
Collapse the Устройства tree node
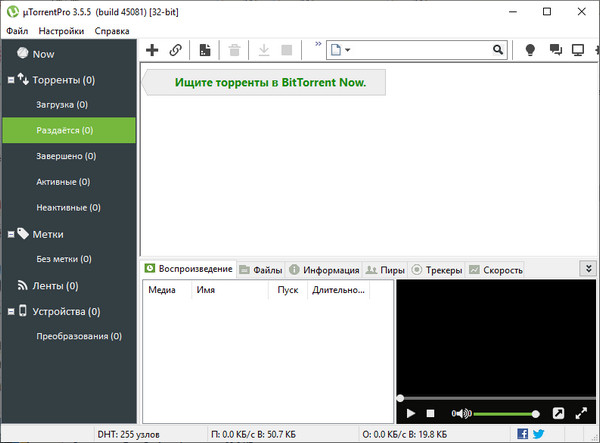coord(11,311)
